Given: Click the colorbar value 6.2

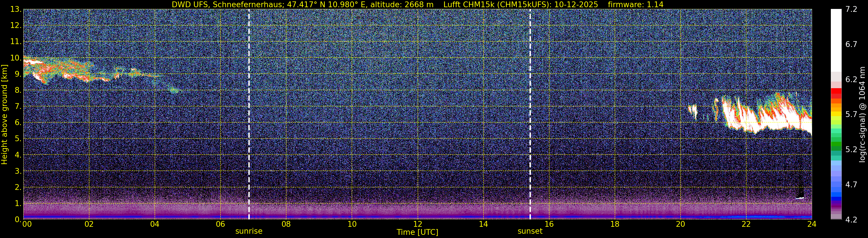Looking at the screenshot, I should point(851,80).
